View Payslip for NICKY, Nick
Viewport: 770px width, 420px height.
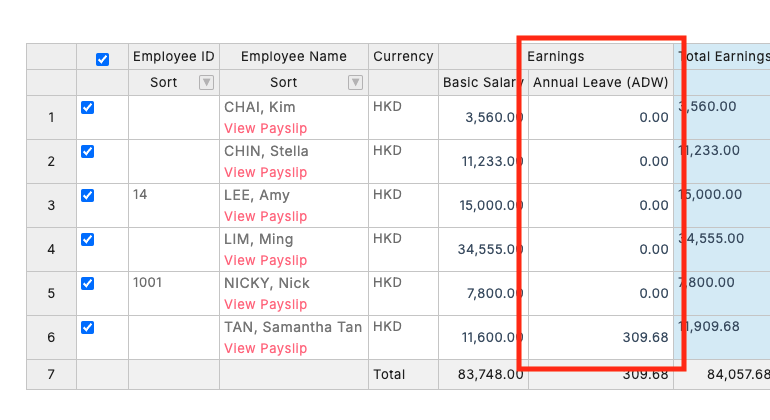tap(265, 304)
